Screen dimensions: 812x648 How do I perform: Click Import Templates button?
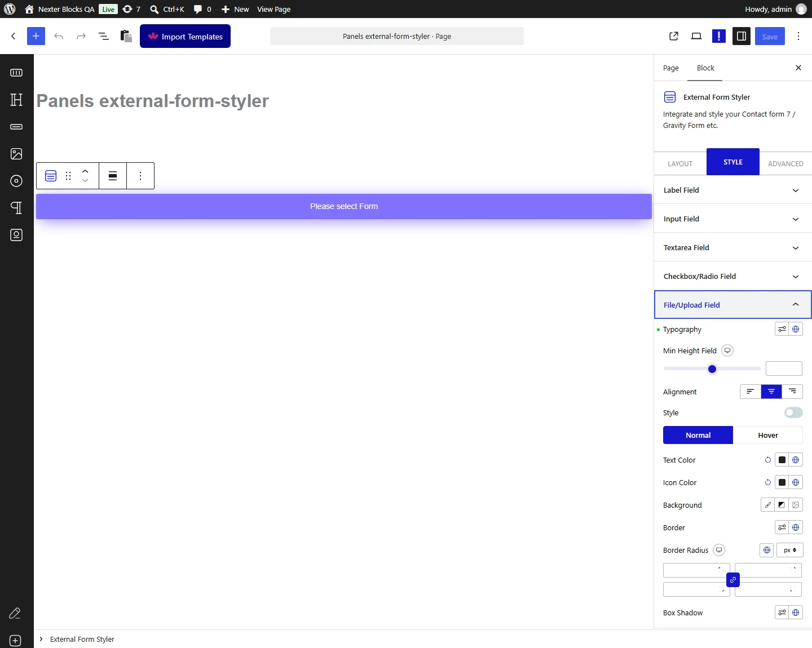[185, 36]
